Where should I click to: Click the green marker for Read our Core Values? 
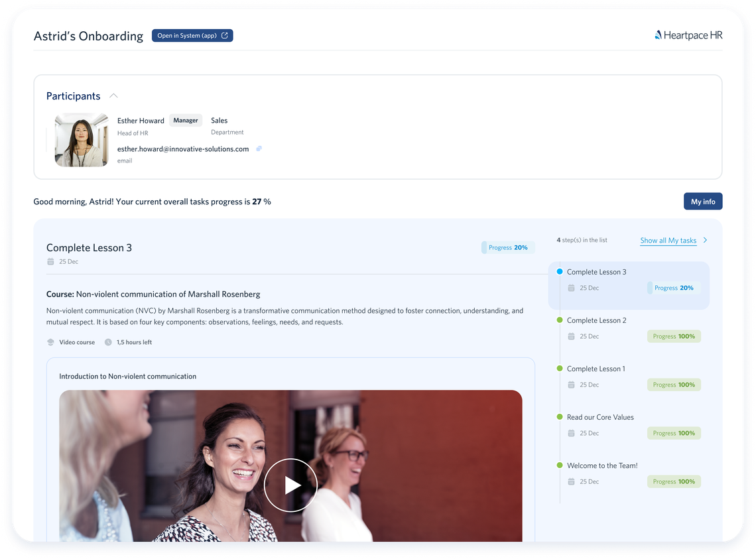pos(560,416)
